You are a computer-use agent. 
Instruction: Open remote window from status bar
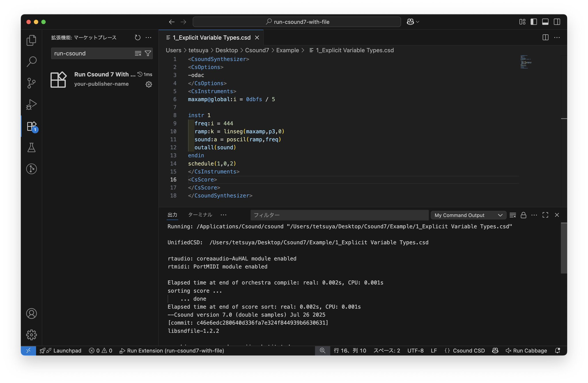pyautogui.click(x=28, y=351)
